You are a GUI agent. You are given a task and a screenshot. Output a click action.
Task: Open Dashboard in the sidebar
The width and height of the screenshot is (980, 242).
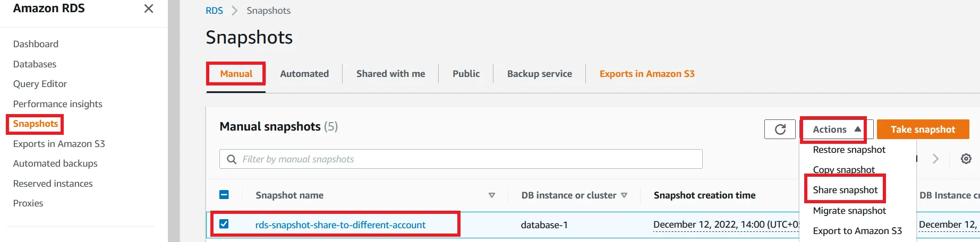[x=36, y=44]
